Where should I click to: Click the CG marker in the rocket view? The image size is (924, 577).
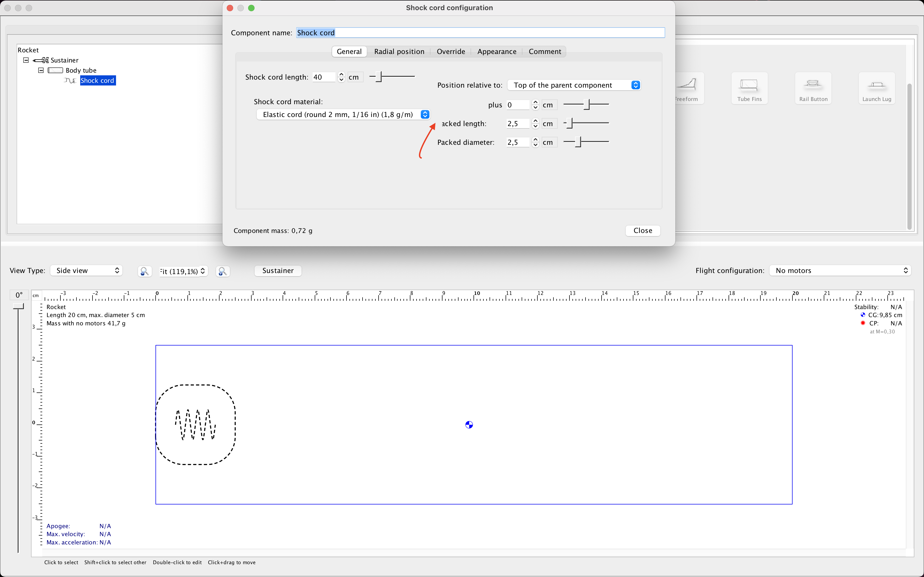click(469, 425)
